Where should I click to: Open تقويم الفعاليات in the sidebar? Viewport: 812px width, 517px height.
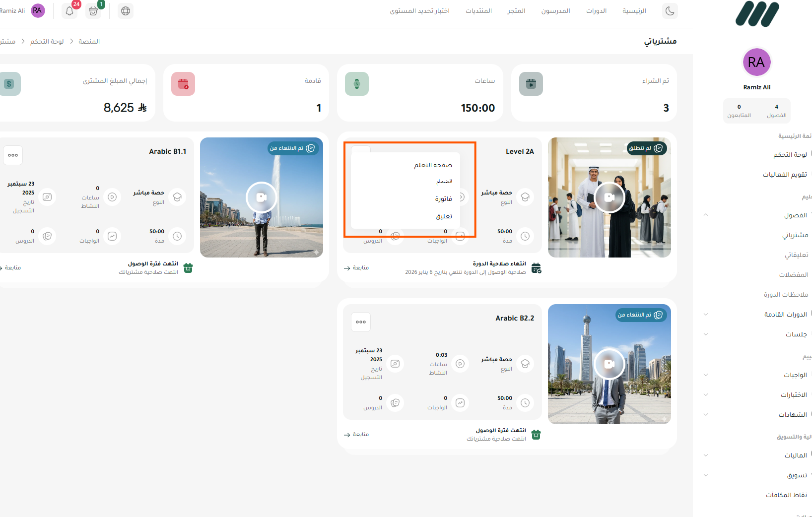pyautogui.click(x=785, y=175)
